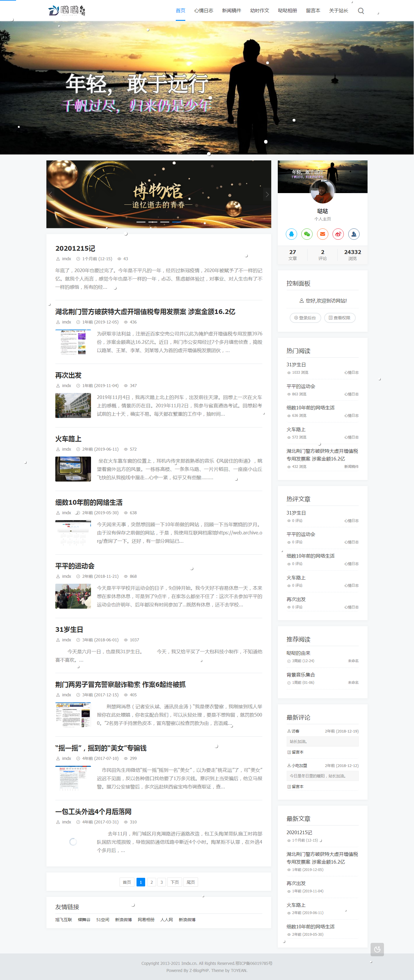Show next slide with right carousel arrow
Image resolution: width=414 pixels, height=980 pixels.
coord(267,194)
